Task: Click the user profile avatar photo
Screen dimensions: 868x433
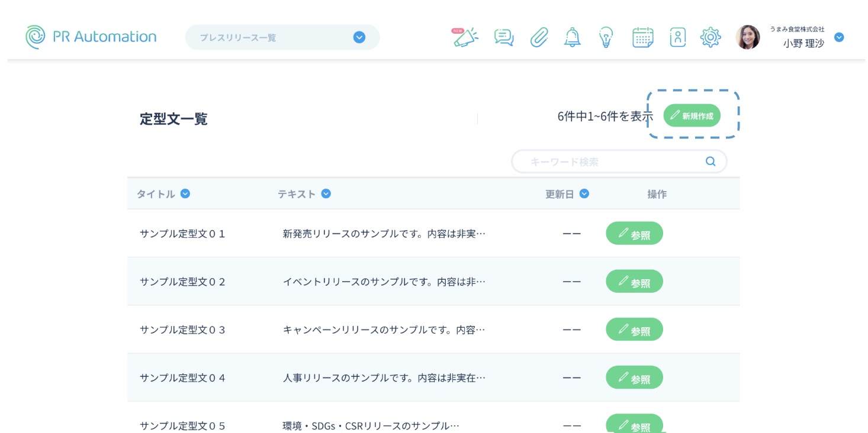Action: pos(747,37)
